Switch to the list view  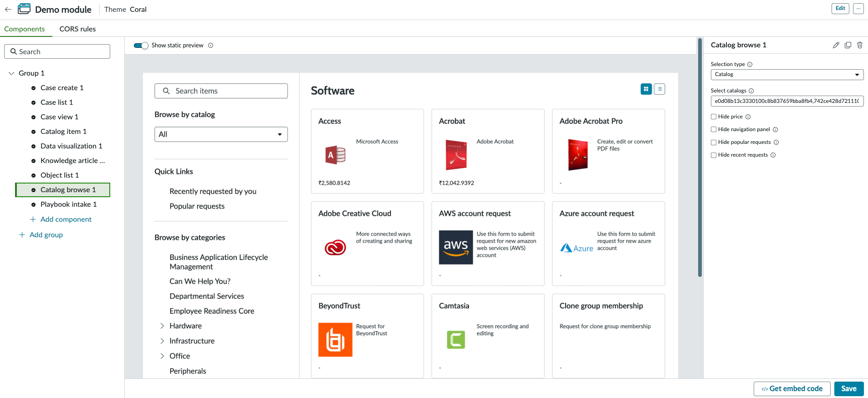tap(659, 89)
